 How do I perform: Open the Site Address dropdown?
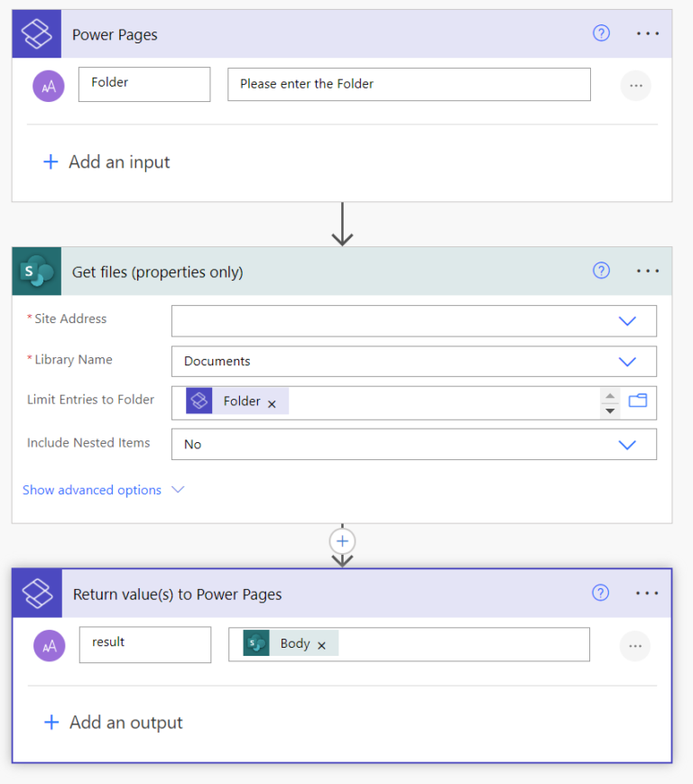click(x=628, y=320)
